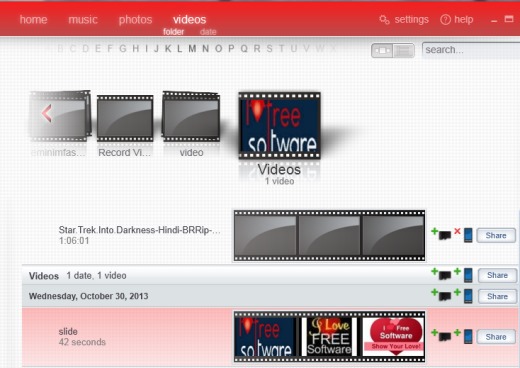Open the help icon
Viewport: 520px width, 368px height.
tap(445, 20)
